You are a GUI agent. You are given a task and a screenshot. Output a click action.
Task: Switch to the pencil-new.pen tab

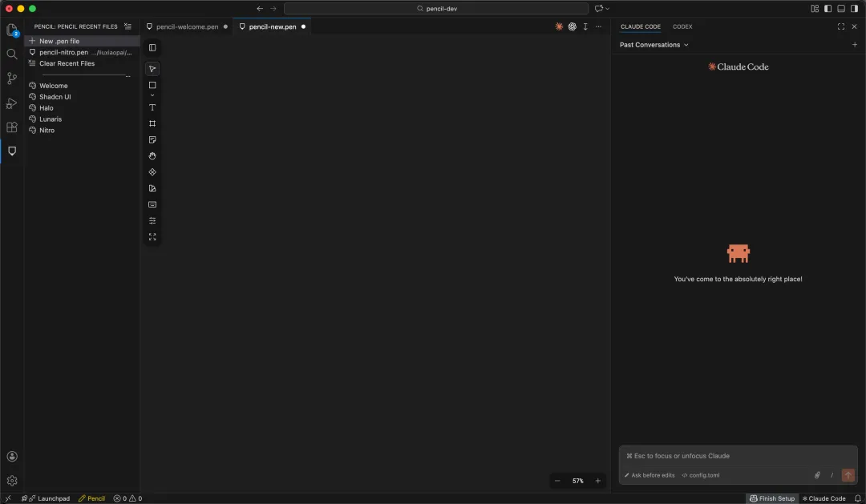click(x=273, y=26)
